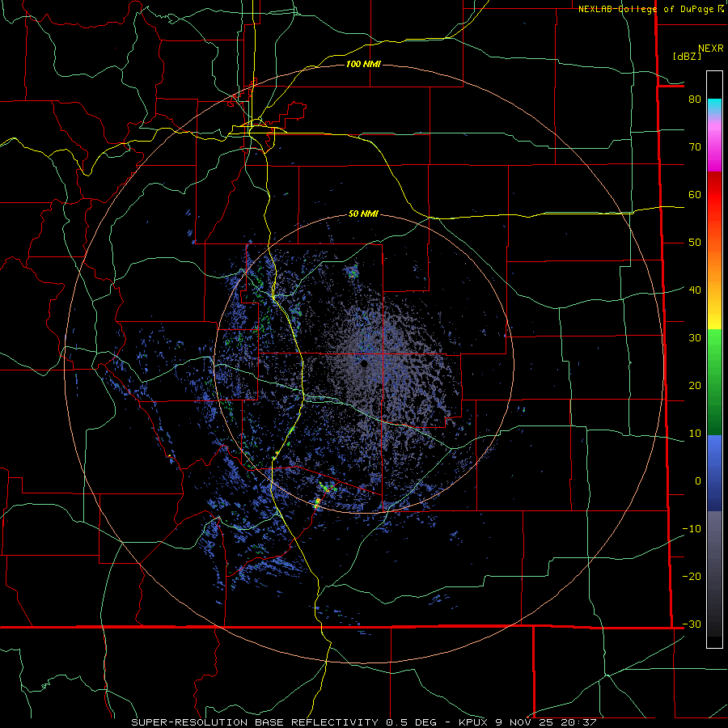
Task: Click the 30 value on the dBZ scale
Action: [695, 338]
